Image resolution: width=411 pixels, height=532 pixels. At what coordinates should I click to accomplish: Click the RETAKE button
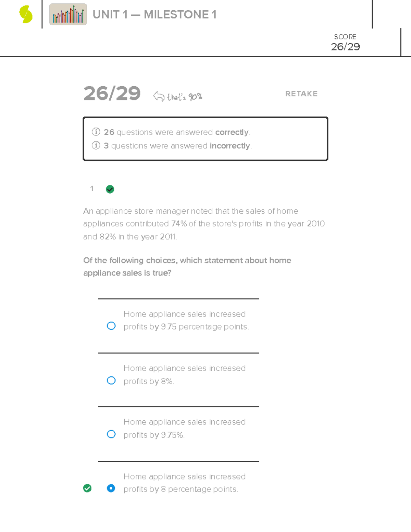(301, 94)
